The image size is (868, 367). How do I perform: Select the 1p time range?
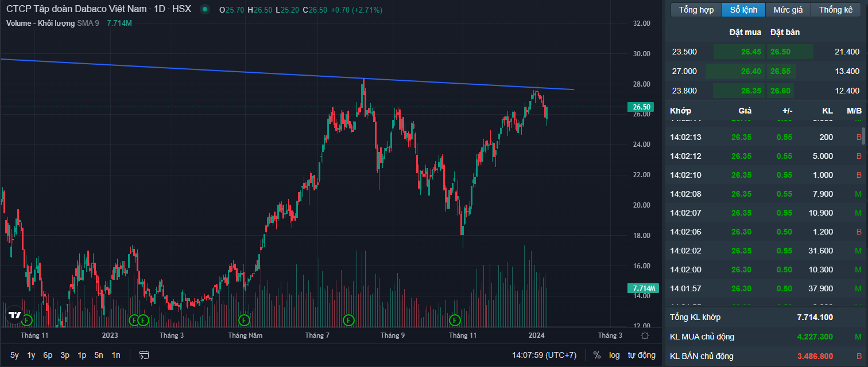point(82,356)
